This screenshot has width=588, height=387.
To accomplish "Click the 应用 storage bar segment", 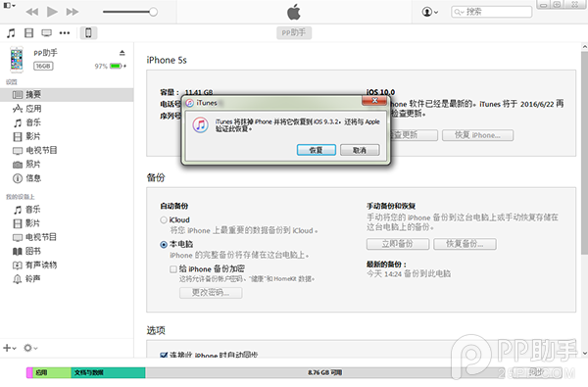I will [x=52, y=372].
